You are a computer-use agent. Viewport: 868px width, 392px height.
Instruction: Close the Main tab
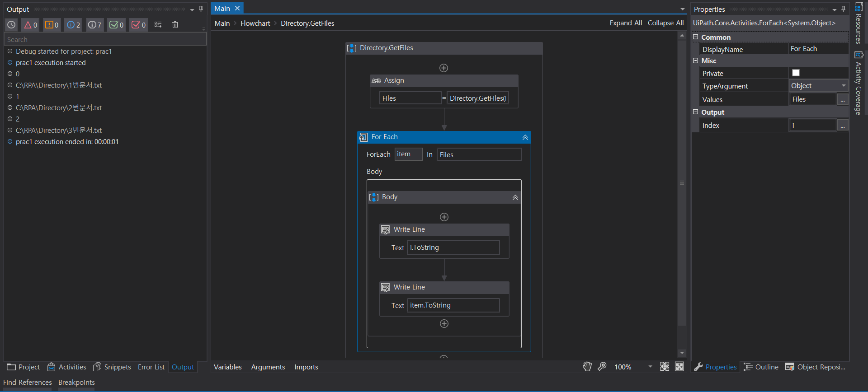coord(237,8)
